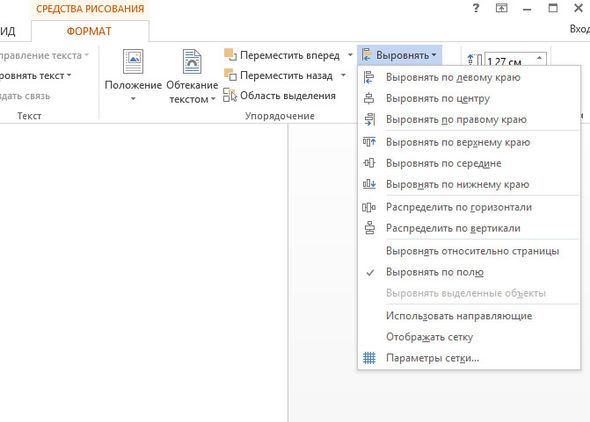
Task: Click the align top edge icon
Action: [x=369, y=142]
